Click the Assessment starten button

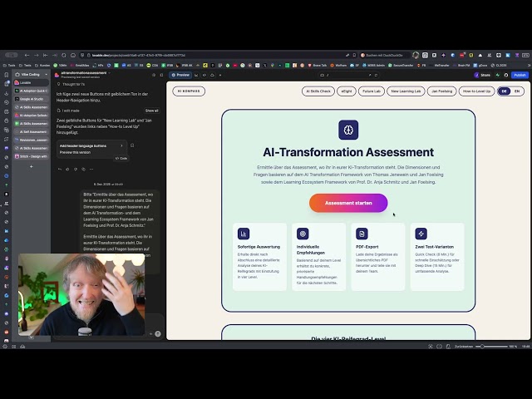pyautogui.click(x=348, y=203)
